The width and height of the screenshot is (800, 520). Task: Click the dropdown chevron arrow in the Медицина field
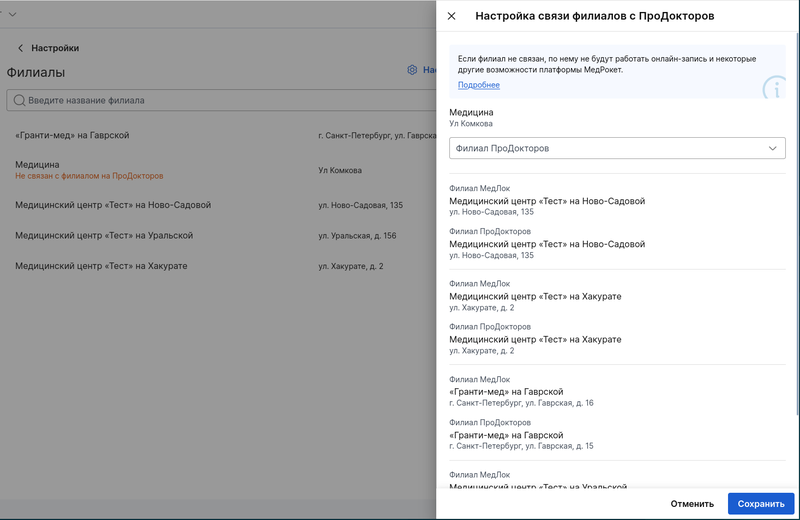772,148
